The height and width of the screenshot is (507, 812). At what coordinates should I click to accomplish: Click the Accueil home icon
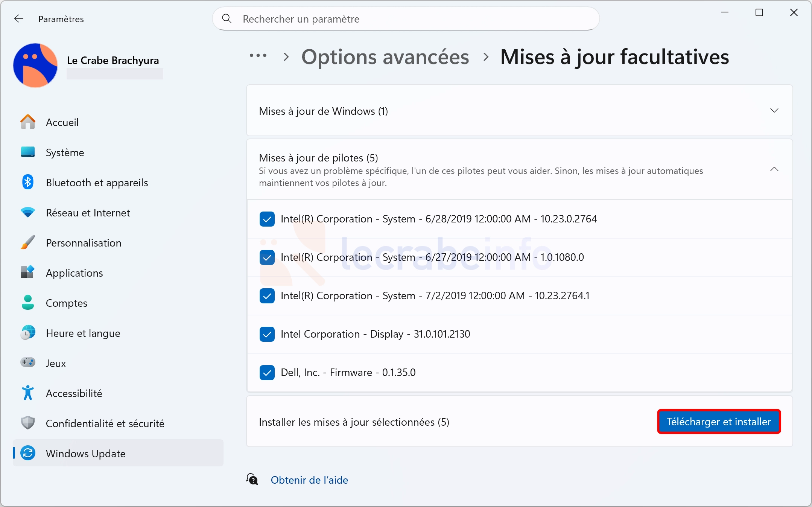28,122
